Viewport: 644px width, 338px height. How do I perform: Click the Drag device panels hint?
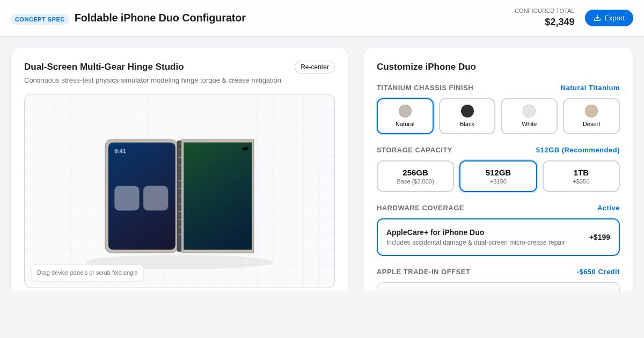(x=87, y=273)
